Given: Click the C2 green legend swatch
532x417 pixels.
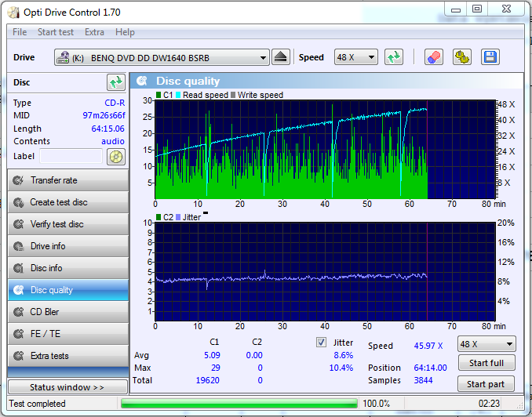Looking at the screenshot, I should 159,217.
